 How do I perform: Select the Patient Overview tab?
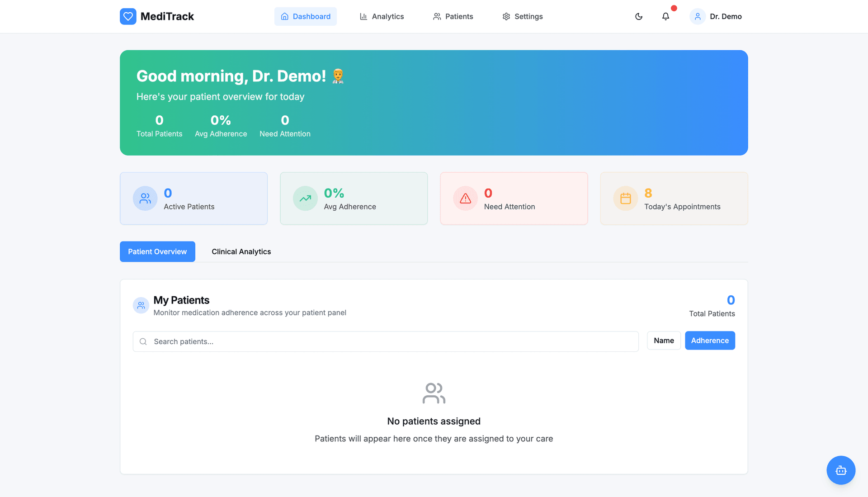click(x=157, y=251)
